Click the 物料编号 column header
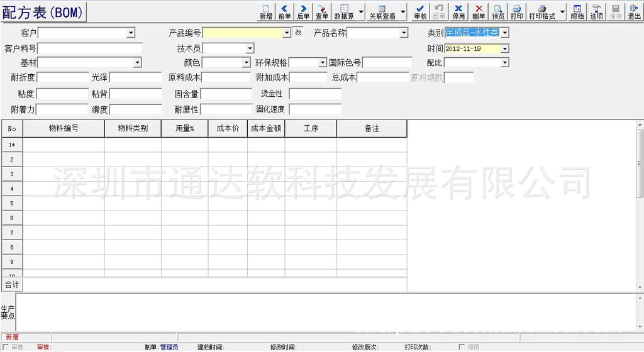This screenshot has height=352, width=644. click(x=64, y=128)
